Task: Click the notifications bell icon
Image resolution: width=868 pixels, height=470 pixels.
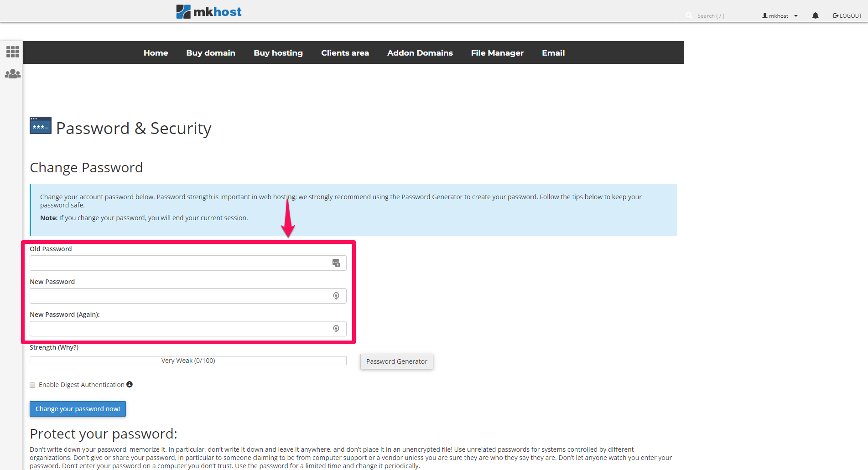Action: point(815,15)
